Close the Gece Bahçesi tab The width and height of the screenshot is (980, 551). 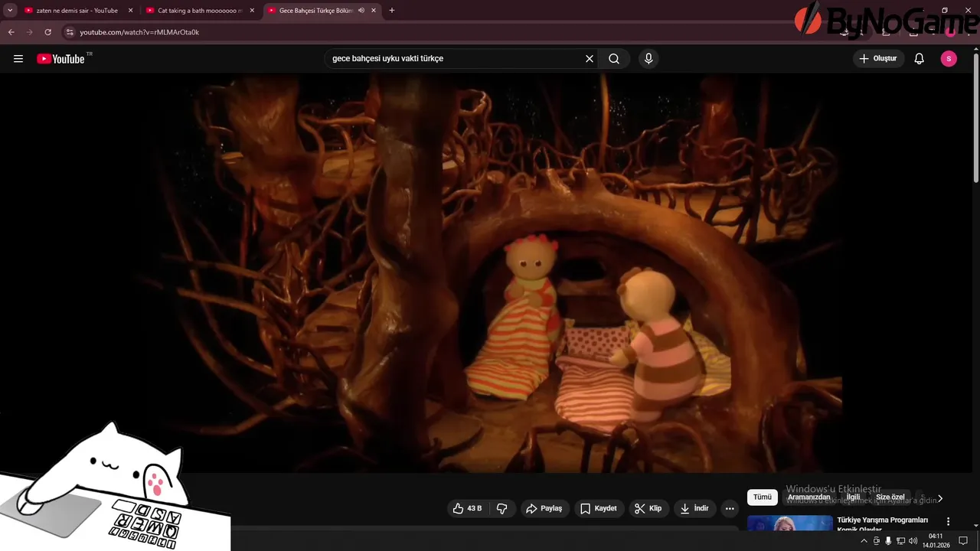click(x=373, y=11)
